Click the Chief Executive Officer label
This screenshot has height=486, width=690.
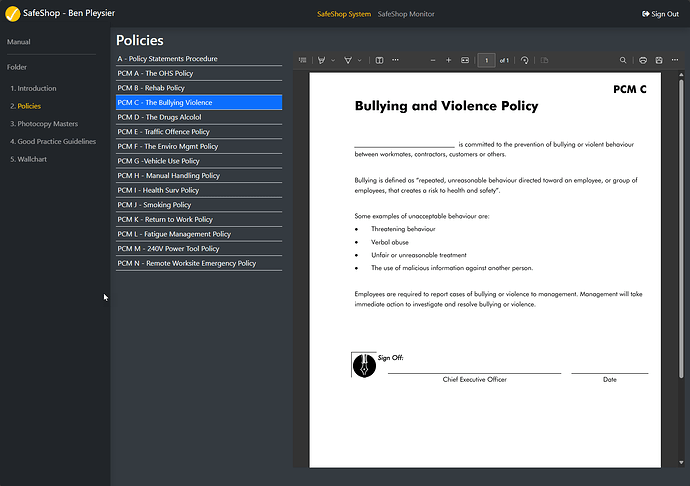point(474,379)
